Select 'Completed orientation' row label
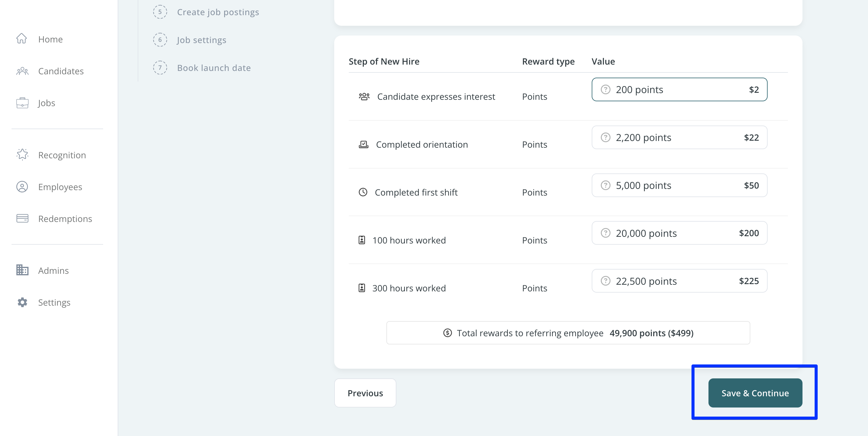The image size is (868, 436). [422, 145]
